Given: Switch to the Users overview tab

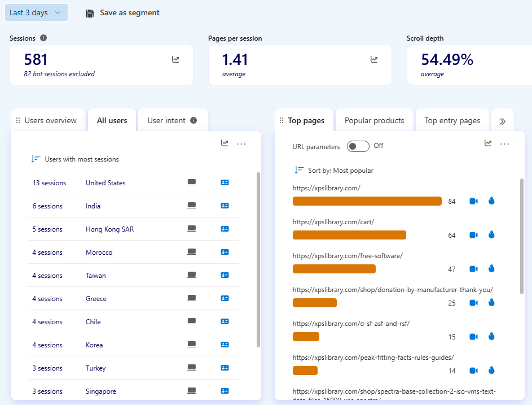Looking at the screenshot, I should click(x=50, y=120).
